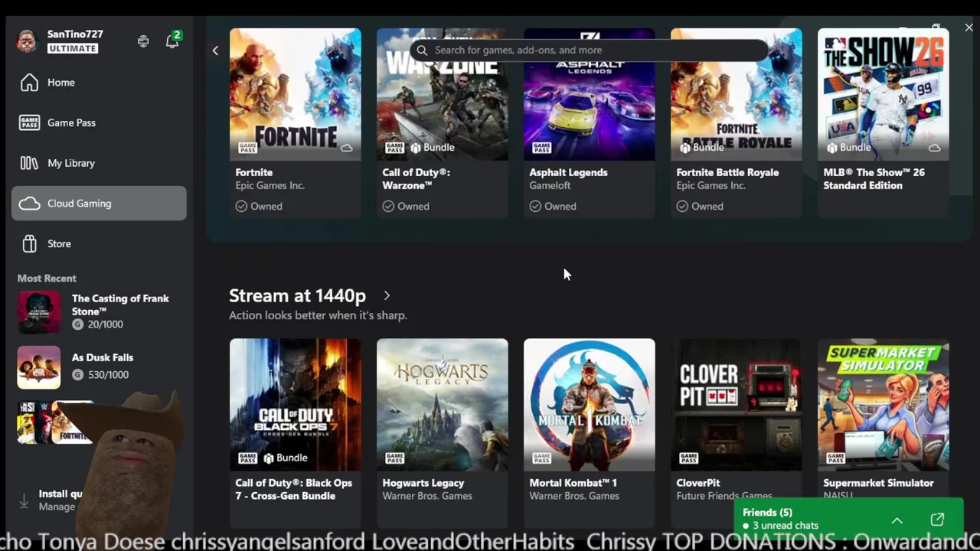Viewport: 980px width, 551px height.
Task: Click Bundle badge on Warzone tile
Action: [x=433, y=148]
